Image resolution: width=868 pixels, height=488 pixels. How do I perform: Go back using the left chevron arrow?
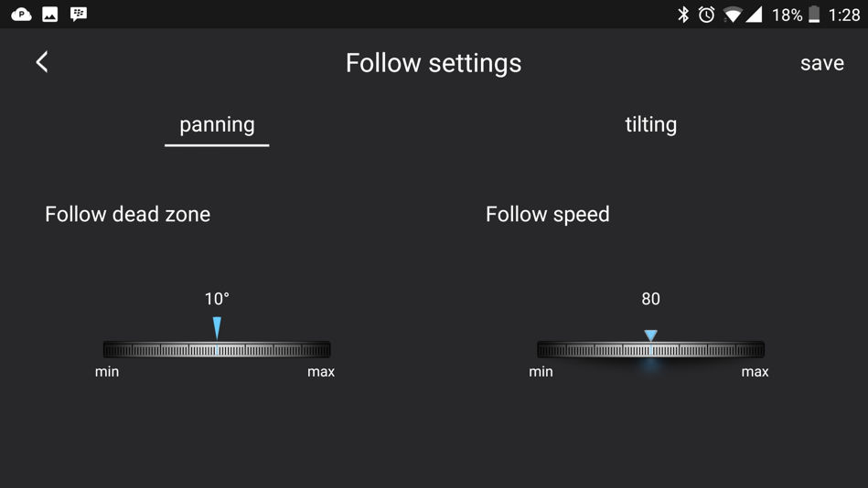(x=42, y=62)
